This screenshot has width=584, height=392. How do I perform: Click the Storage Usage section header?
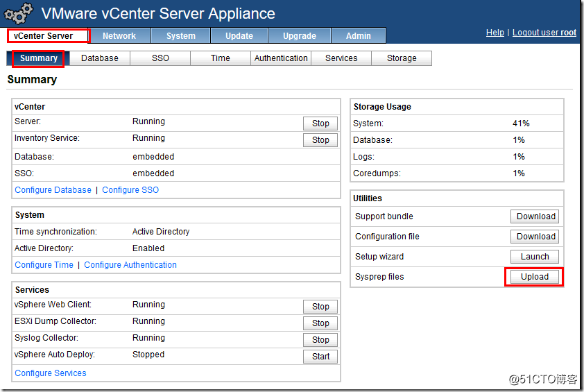coord(382,107)
